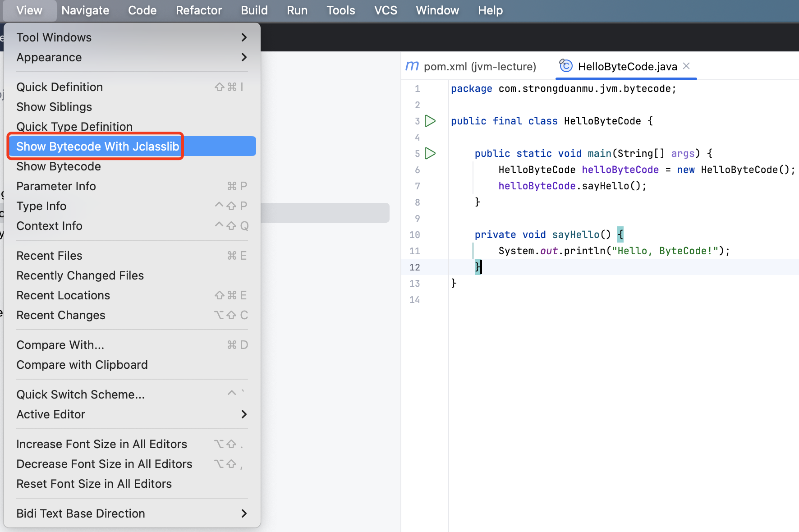The image size is (799, 532).
Task: Choose Show Bytecode from the View menu
Action: (x=59, y=166)
